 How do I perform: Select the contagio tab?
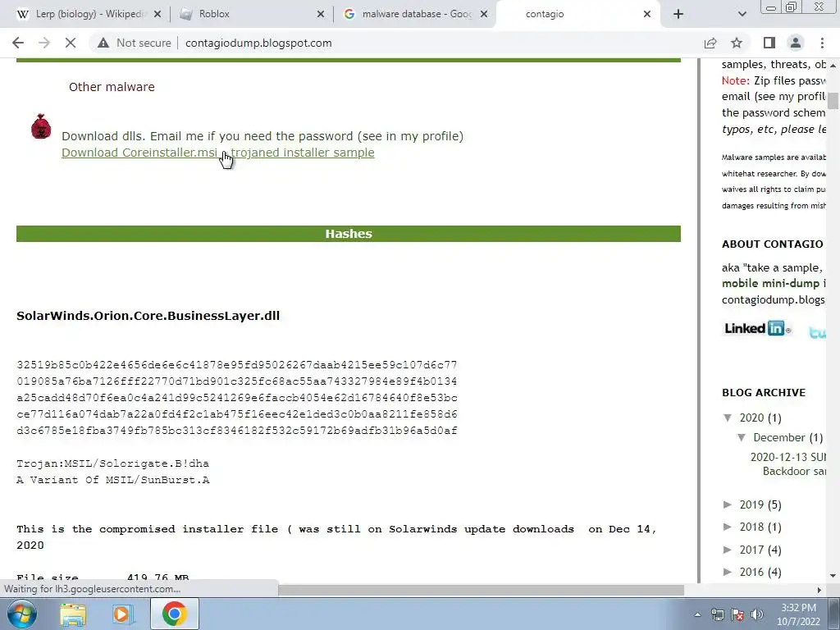click(x=578, y=14)
